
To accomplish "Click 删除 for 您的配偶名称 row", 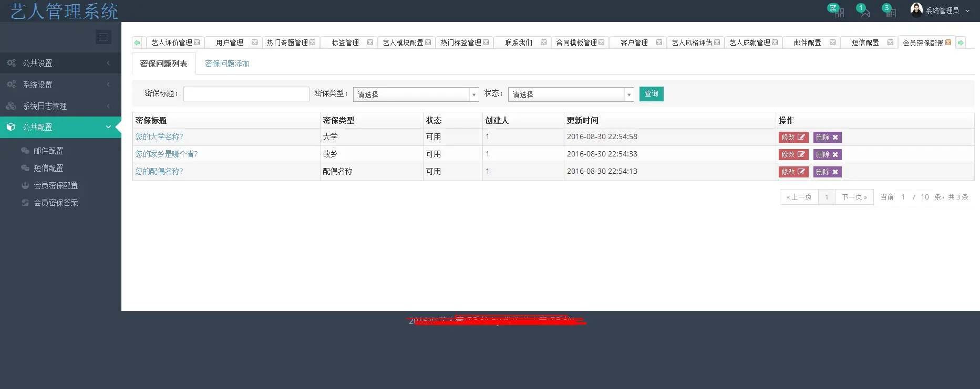I will pyautogui.click(x=827, y=172).
